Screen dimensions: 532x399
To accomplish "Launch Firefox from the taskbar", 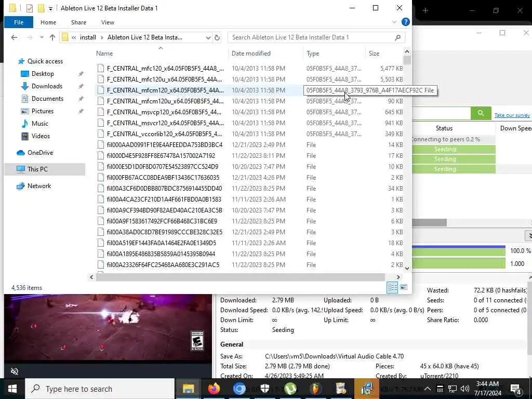I will [x=214, y=389].
